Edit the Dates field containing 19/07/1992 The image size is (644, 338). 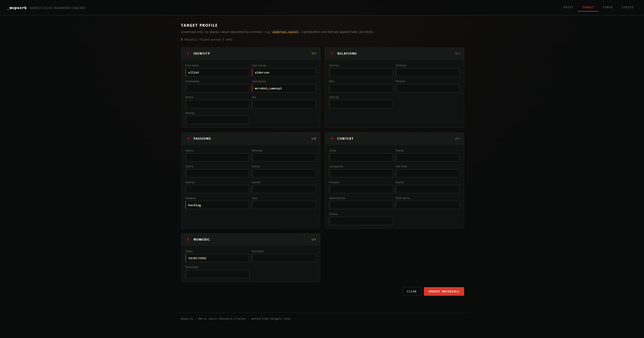point(217,258)
